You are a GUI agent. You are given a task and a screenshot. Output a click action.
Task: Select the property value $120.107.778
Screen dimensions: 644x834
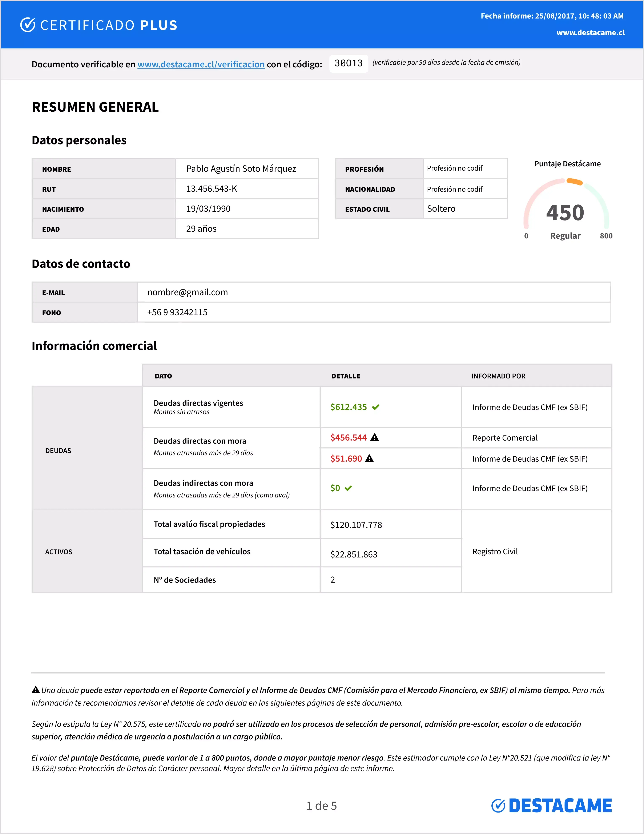click(x=356, y=525)
